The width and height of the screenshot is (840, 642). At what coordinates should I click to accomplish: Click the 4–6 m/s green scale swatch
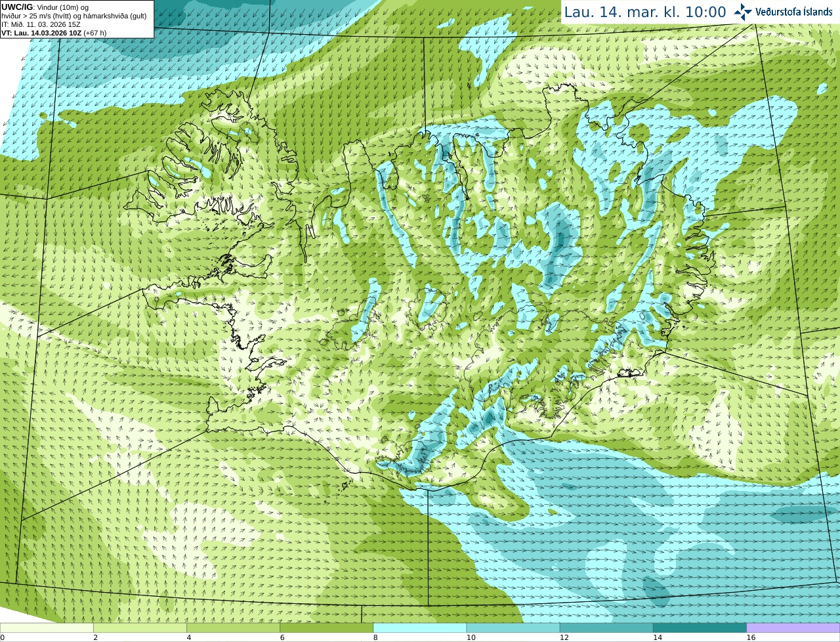[x=233, y=628]
